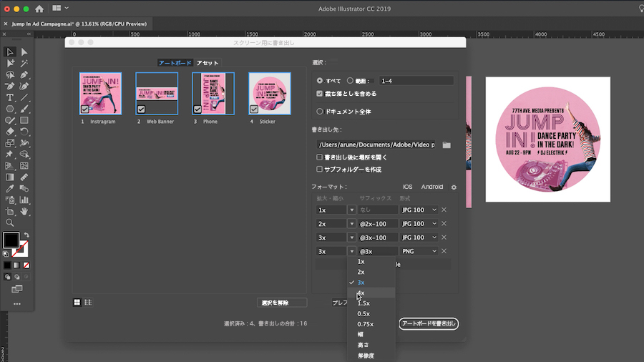Apply the iOS format preset

407,187
